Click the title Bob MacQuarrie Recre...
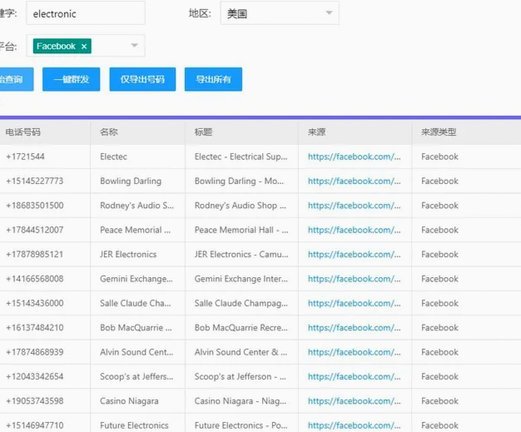This screenshot has width=521, height=432. pos(241,328)
